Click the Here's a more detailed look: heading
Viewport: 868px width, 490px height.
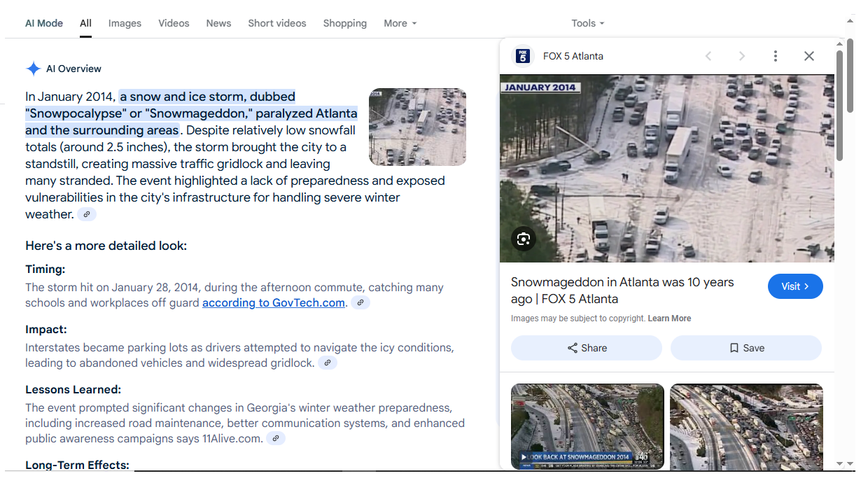[106, 246]
